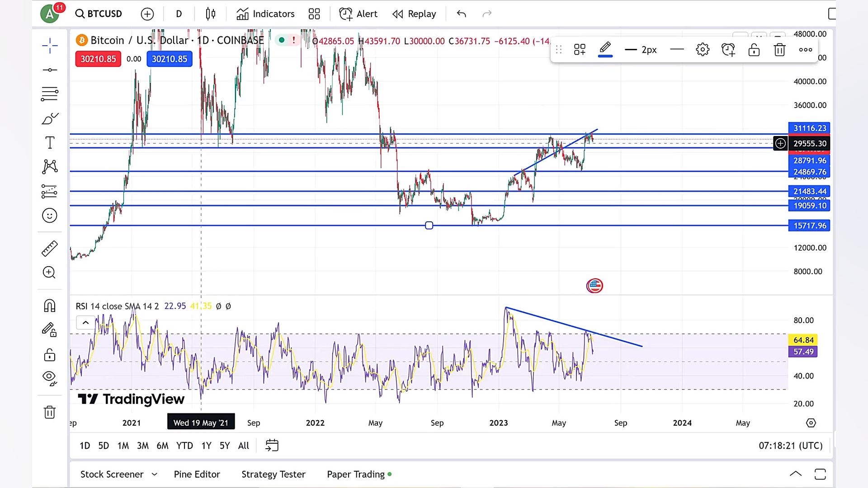Open the Pine Editor tab
This screenshot has height=488, width=868.
[x=197, y=474]
